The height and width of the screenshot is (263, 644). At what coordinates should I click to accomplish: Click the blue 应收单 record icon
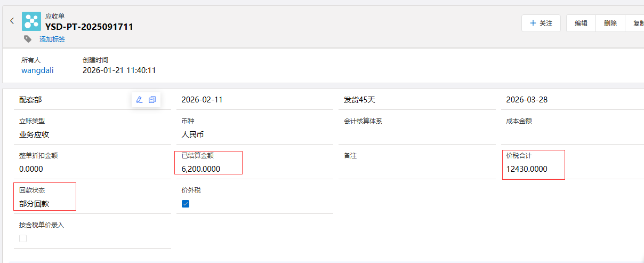click(x=31, y=21)
